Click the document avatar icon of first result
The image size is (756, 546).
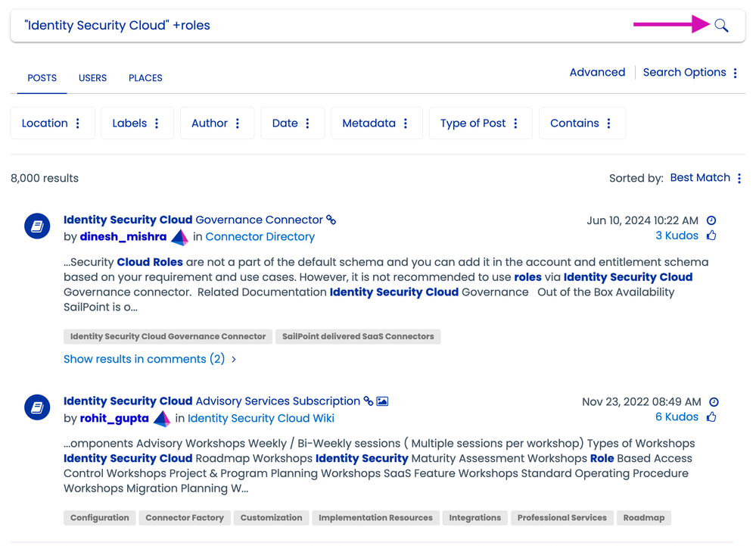tap(37, 226)
